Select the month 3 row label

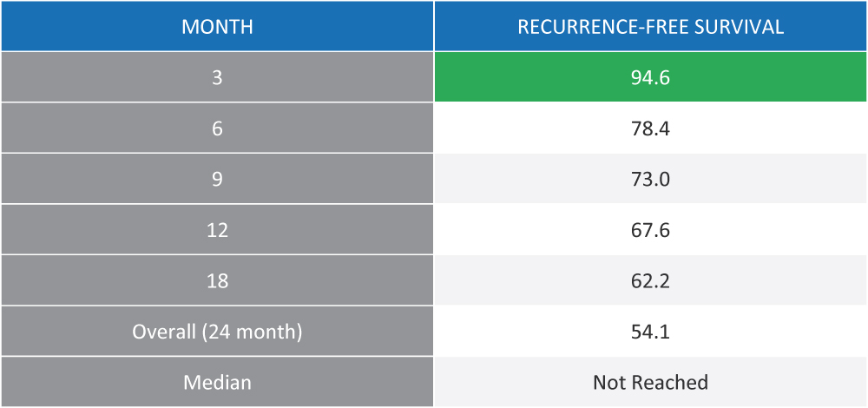tap(217, 77)
